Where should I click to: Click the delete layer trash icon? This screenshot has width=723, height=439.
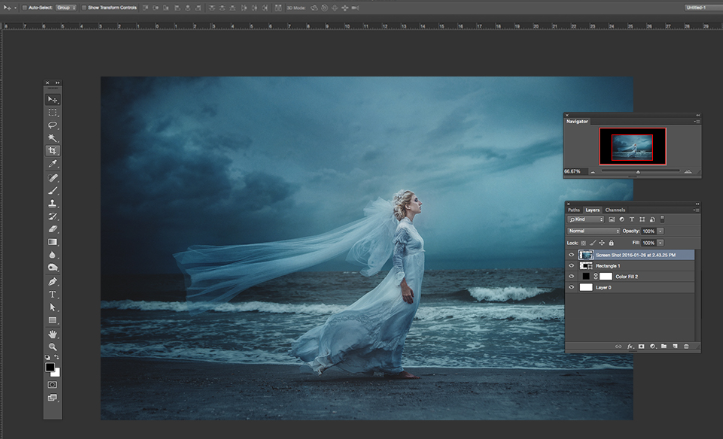[x=686, y=346]
